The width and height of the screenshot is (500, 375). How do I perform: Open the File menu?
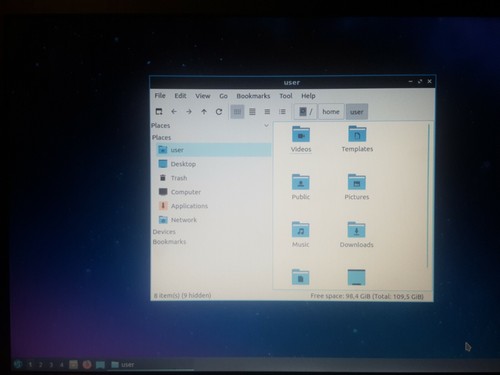160,96
